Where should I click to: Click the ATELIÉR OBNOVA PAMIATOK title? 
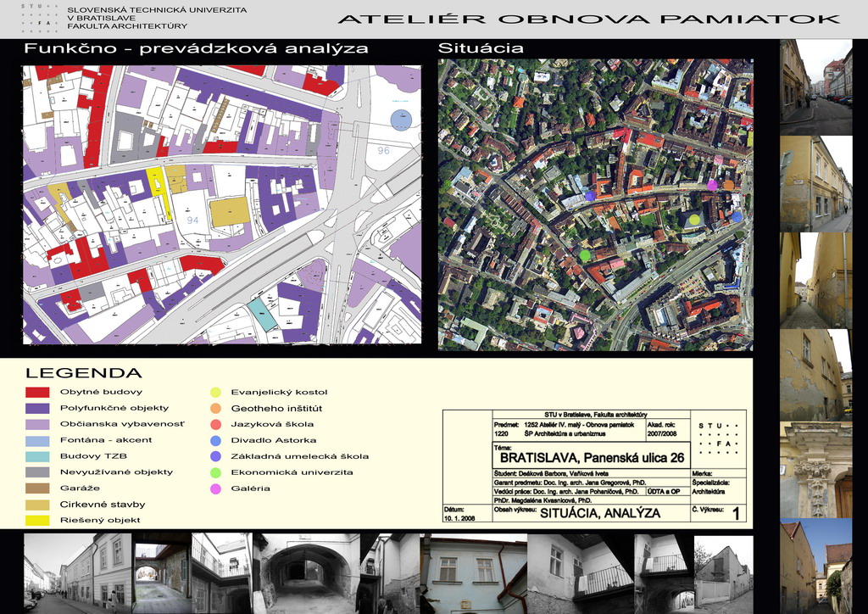coord(589,19)
